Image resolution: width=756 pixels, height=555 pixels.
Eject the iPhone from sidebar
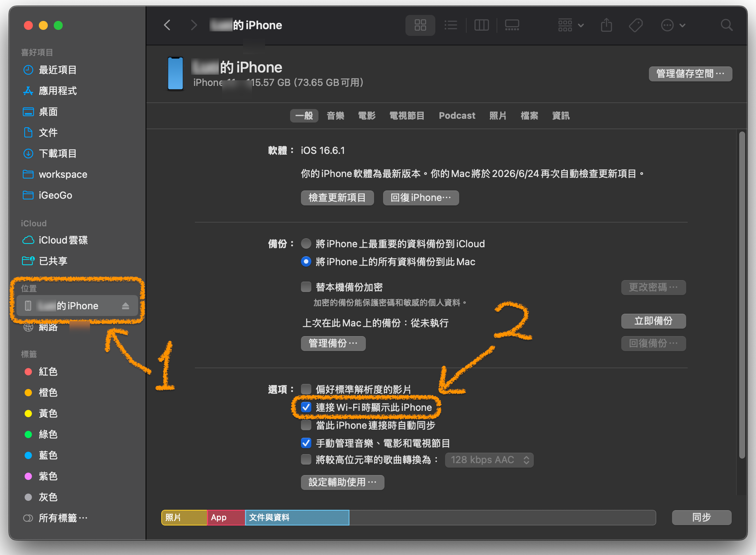125,306
